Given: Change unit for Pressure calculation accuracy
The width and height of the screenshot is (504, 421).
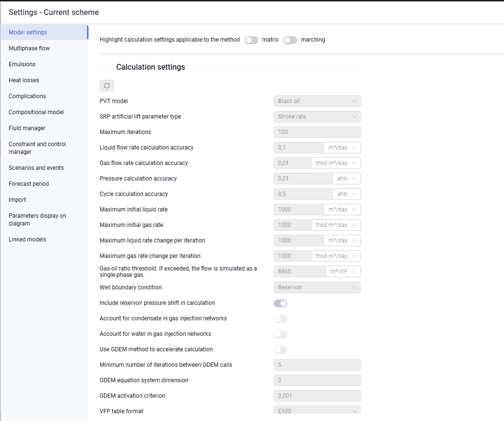Looking at the screenshot, I should (346, 179).
